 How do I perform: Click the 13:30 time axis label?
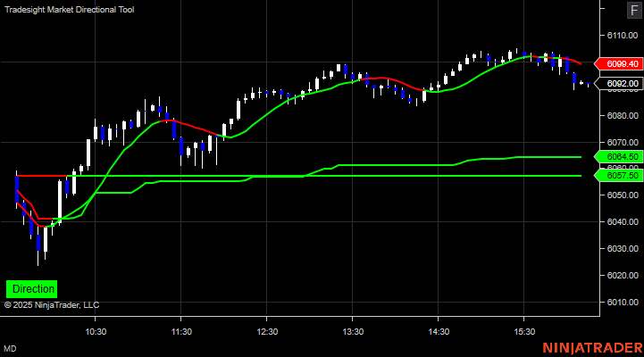[x=353, y=331]
